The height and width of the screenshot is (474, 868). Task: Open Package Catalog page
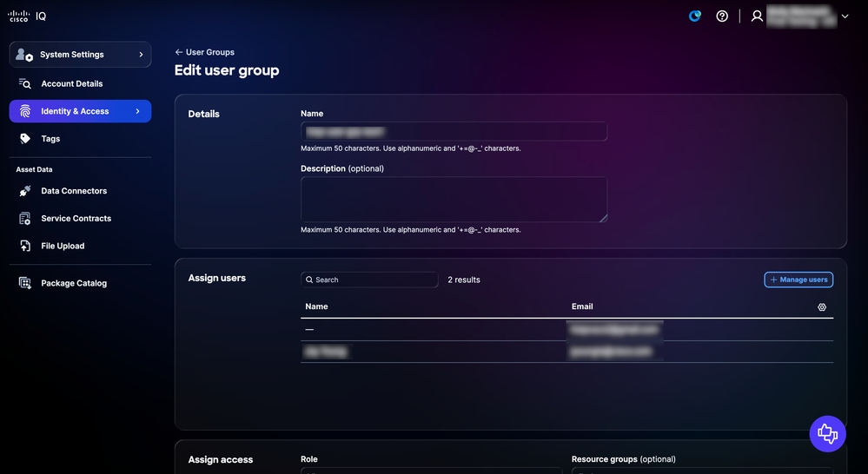click(74, 283)
